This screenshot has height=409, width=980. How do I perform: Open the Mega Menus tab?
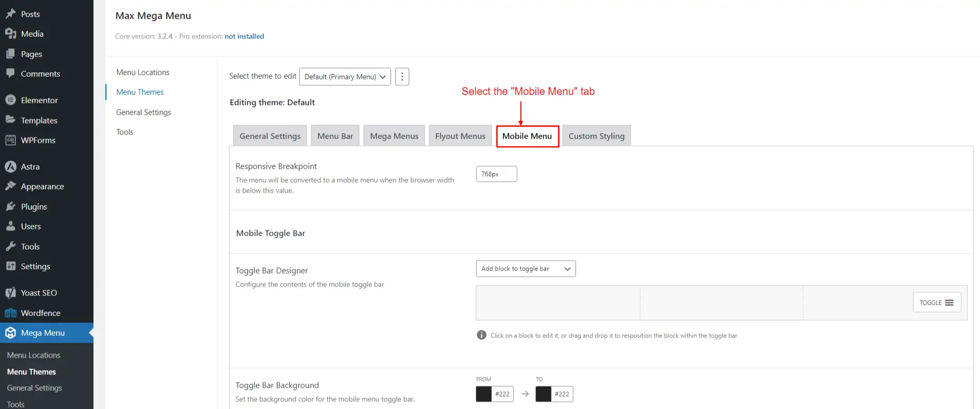coord(394,135)
